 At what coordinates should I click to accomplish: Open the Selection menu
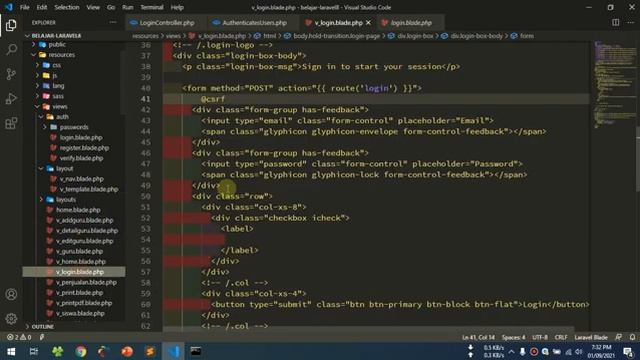[x=67, y=7]
